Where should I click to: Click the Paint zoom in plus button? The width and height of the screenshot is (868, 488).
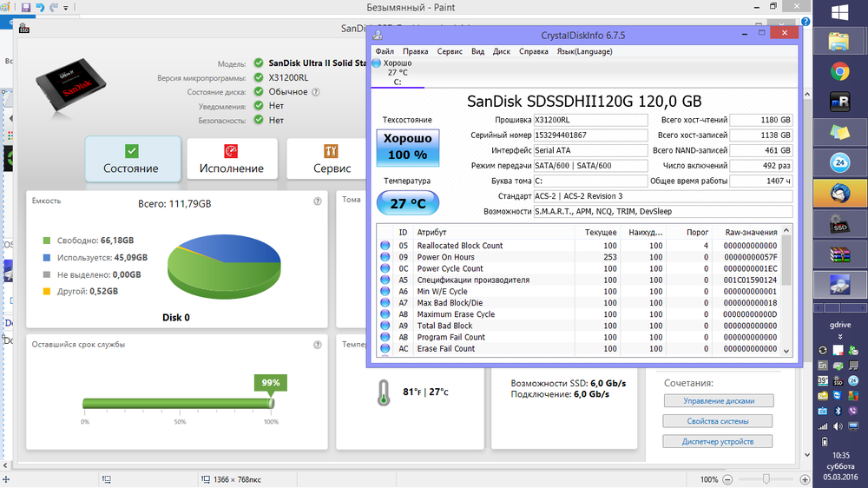point(805,479)
